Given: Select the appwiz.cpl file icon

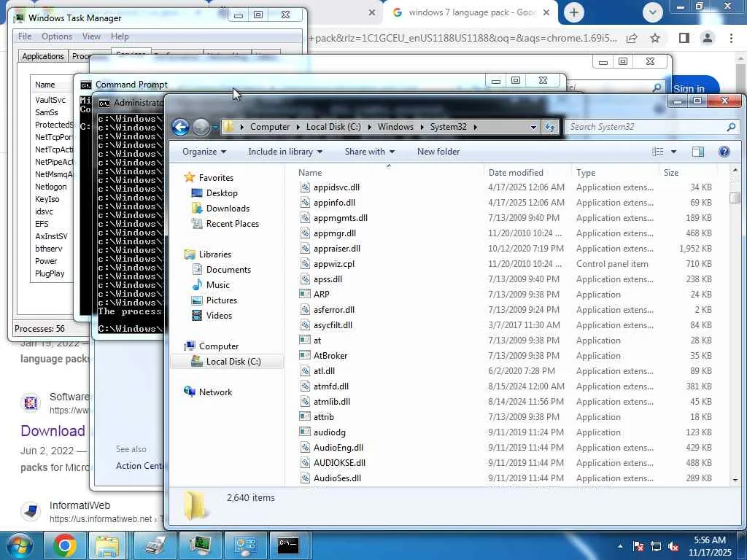Looking at the screenshot, I should 305,264.
